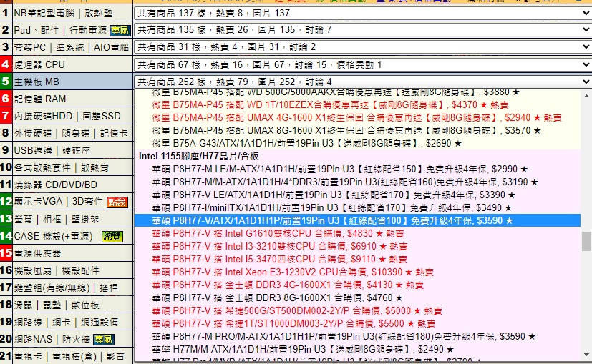Open the 滑鼠｜鼠墊｜數位板 category

[x=57, y=305]
